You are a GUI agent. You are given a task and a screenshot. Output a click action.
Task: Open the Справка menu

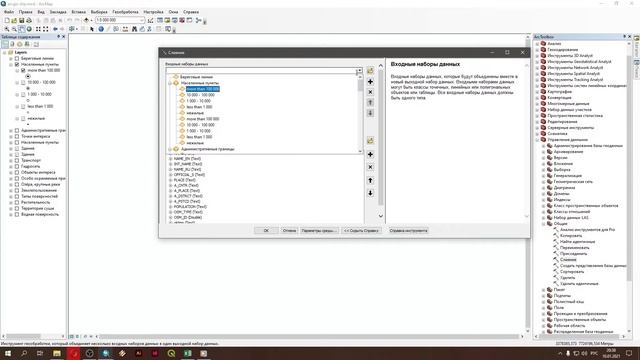[191, 12]
